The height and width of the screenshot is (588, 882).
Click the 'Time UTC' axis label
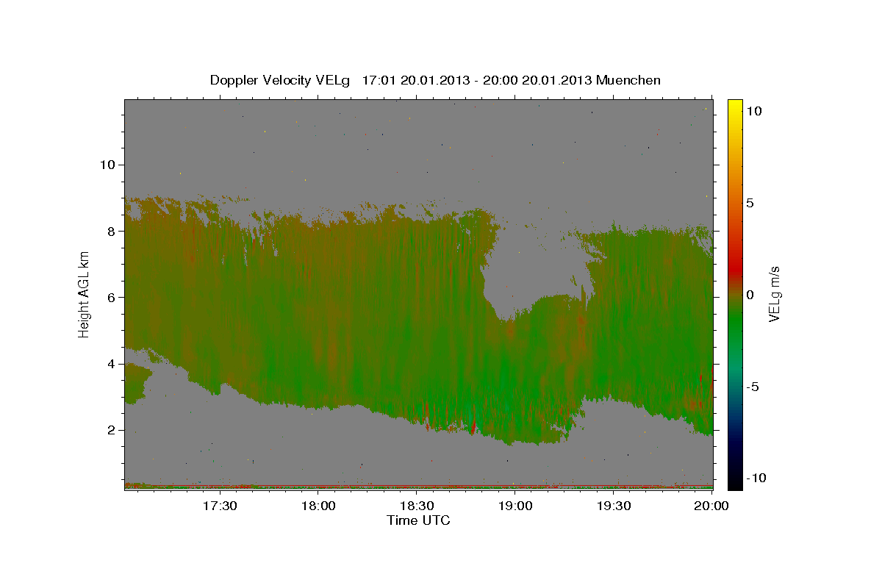418,520
